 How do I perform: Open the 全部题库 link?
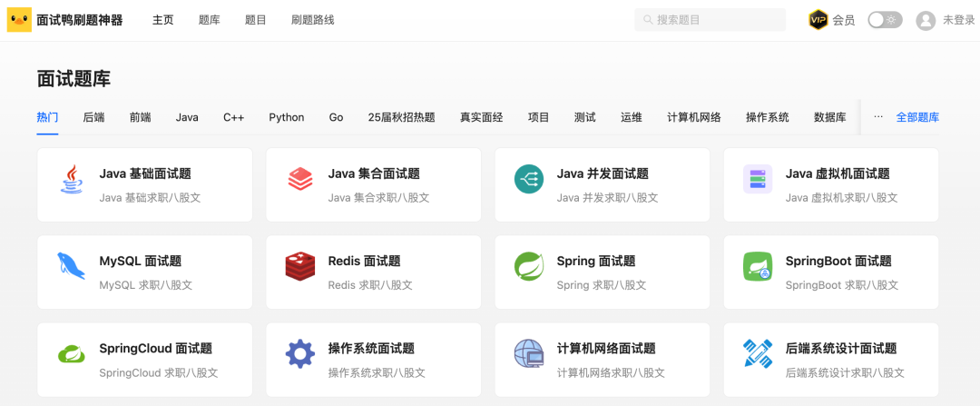click(x=917, y=117)
